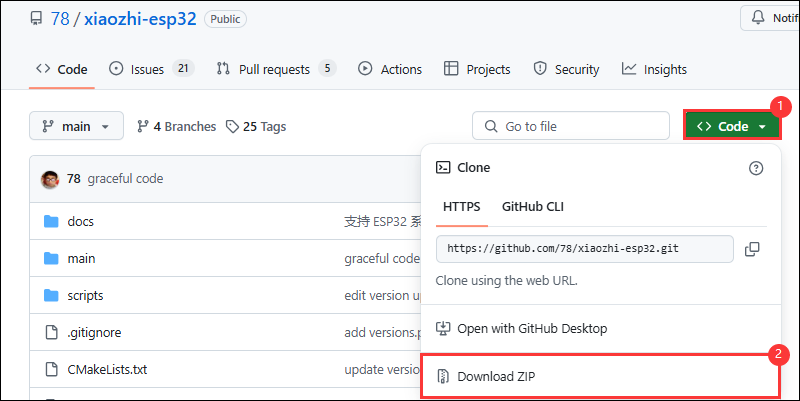800x401 pixels.
Task: Click the repository book icon
Action: (x=36, y=18)
